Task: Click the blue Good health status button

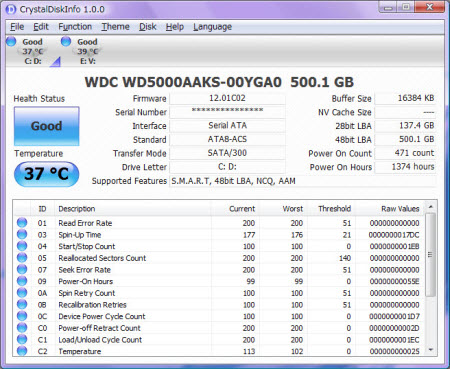Action: [x=47, y=126]
